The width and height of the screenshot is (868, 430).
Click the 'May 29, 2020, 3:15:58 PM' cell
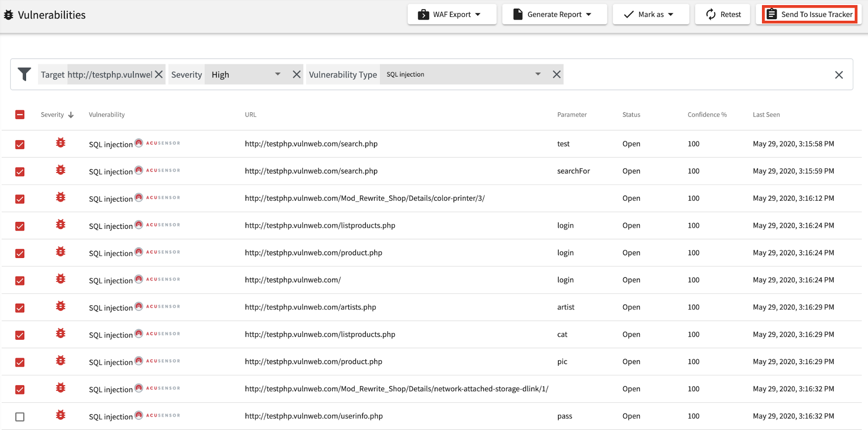tap(793, 144)
